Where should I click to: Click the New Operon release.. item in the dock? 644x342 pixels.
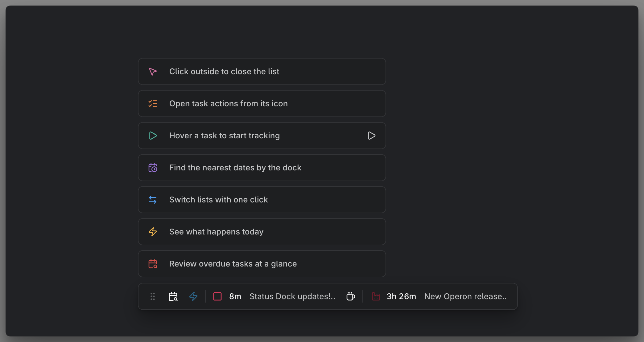(465, 296)
